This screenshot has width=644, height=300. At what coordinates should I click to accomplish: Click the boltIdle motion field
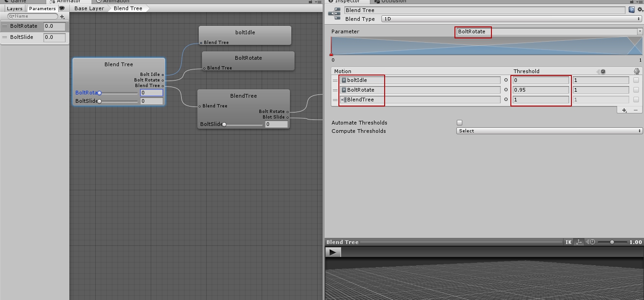pyautogui.click(x=420, y=80)
